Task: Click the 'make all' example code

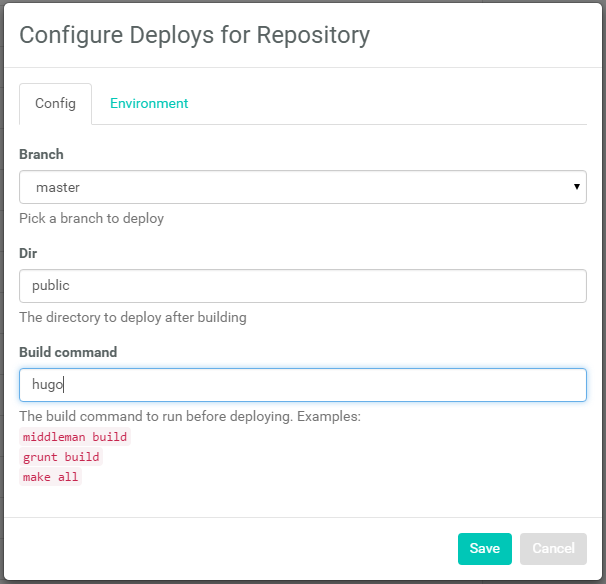Action: click(x=51, y=477)
